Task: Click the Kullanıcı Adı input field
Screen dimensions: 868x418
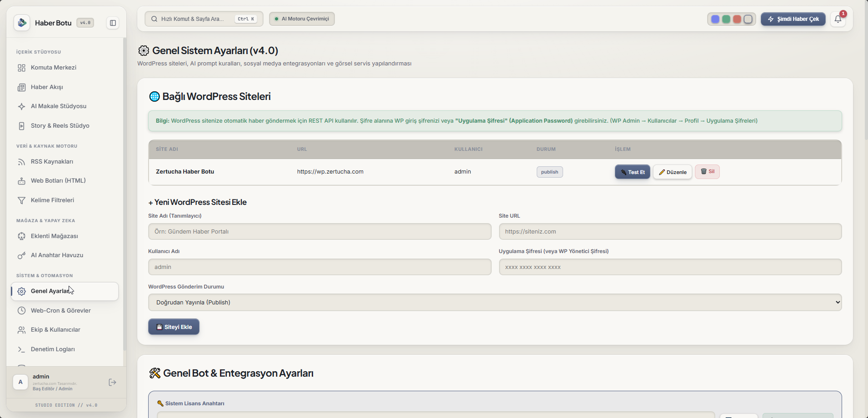Action: (319, 267)
